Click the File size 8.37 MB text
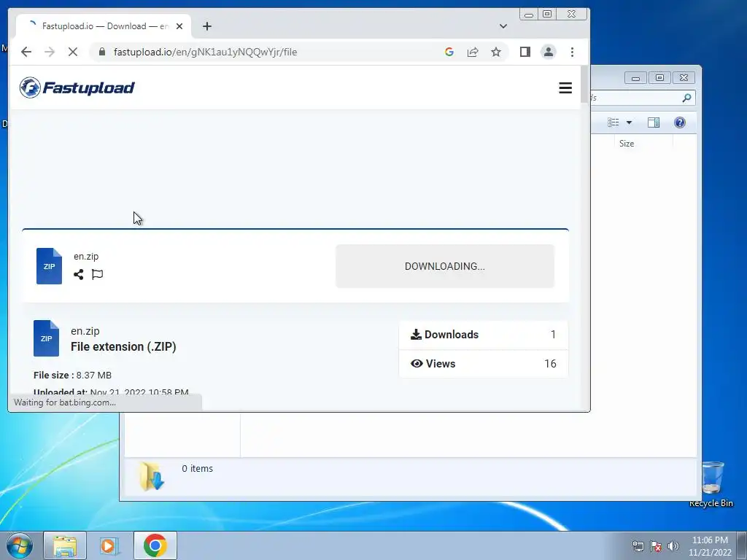Image resolution: width=747 pixels, height=560 pixels. [x=72, y=376]
